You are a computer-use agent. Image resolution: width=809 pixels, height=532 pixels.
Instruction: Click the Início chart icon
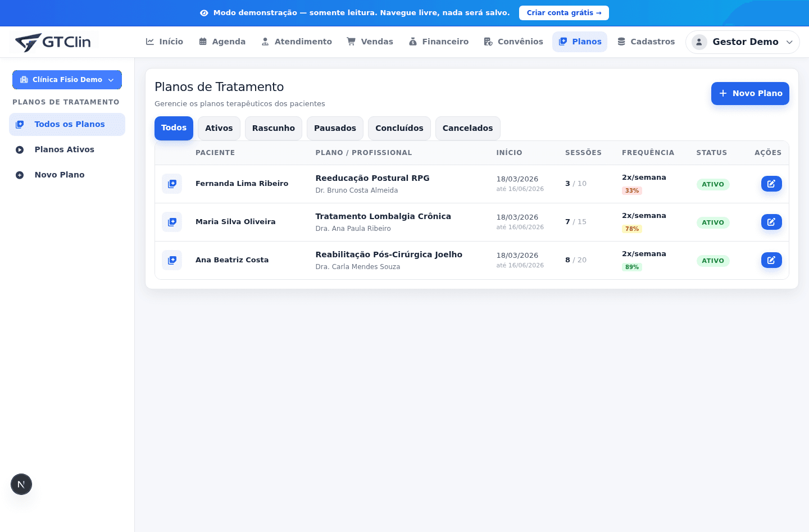tap(150, 42)
